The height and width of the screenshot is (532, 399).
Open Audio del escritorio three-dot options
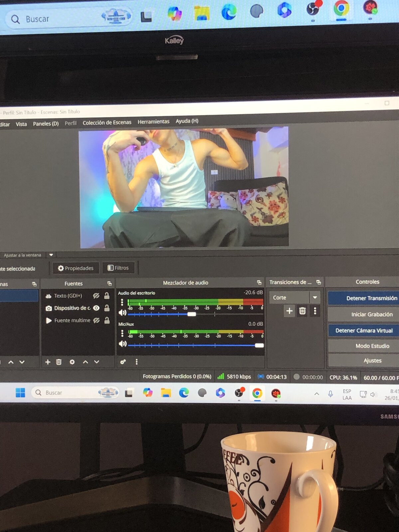pyautogui.click(x=122, y=302)
